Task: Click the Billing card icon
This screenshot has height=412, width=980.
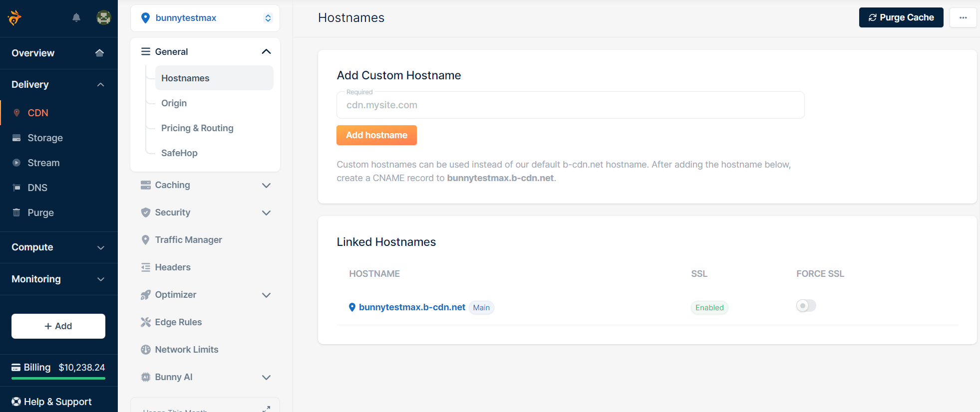Action: coord(16,368)
